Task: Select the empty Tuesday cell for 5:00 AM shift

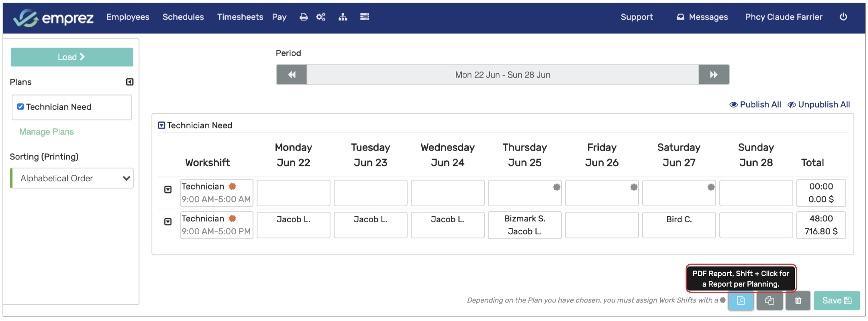Action: click(371, 193)
